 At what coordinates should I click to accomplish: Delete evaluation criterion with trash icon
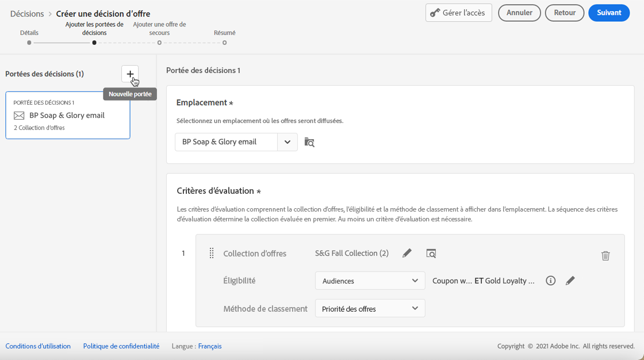tap(605, 256)
